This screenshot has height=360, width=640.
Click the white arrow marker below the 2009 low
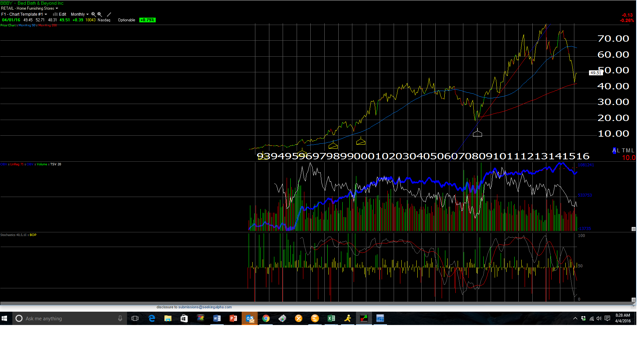[x=477, y=133]
